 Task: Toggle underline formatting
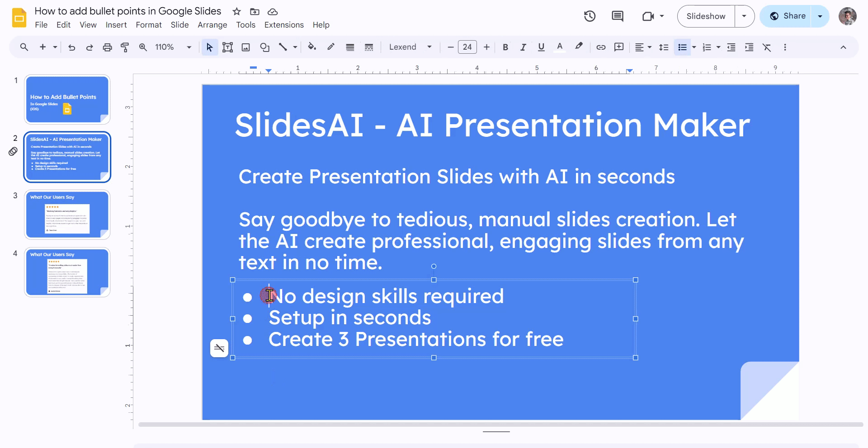(541, 47)
